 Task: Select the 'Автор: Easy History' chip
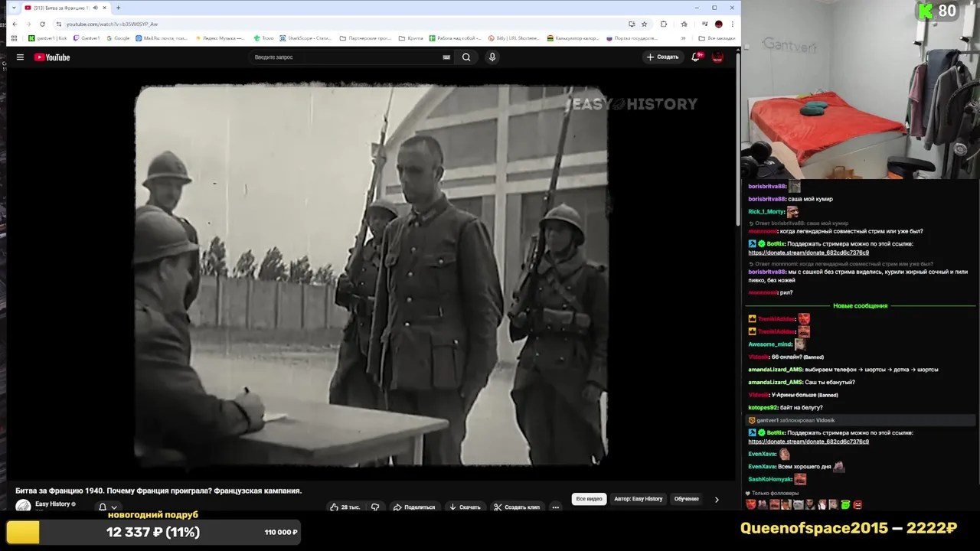pyautogui.click(x=639, y=499)
